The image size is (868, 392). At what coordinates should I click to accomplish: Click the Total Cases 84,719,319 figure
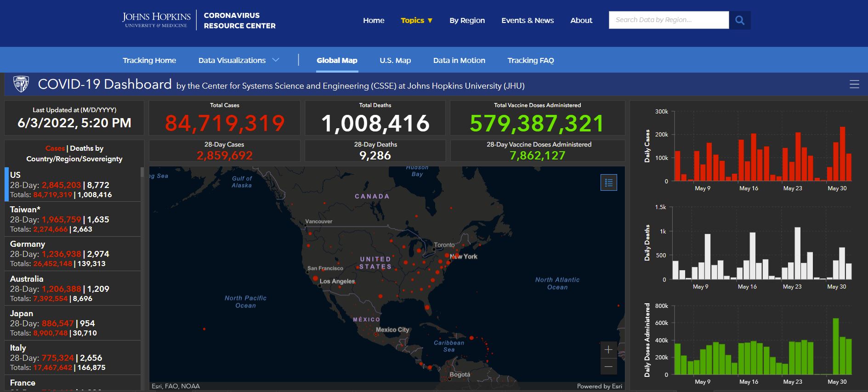pyautogui.click(x=225, y=123)
